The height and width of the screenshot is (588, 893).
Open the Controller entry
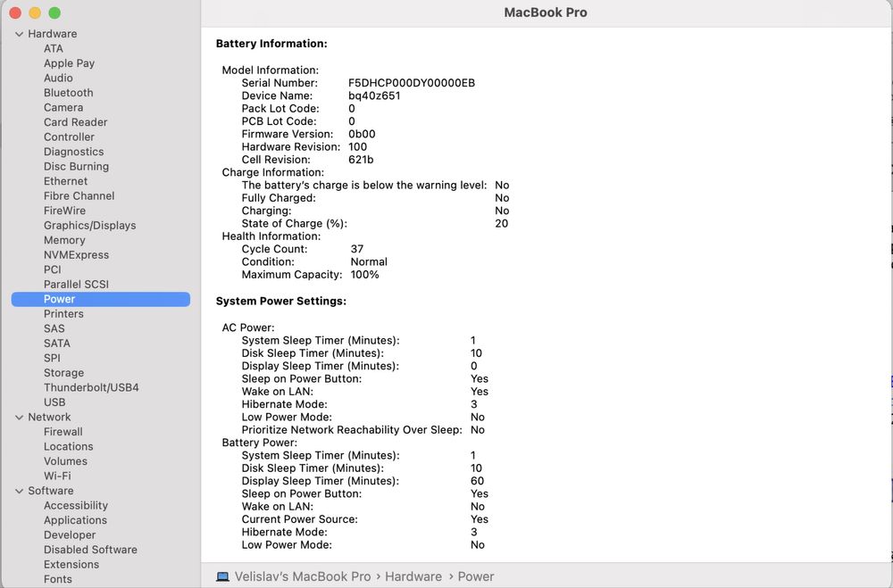(69, 137)
